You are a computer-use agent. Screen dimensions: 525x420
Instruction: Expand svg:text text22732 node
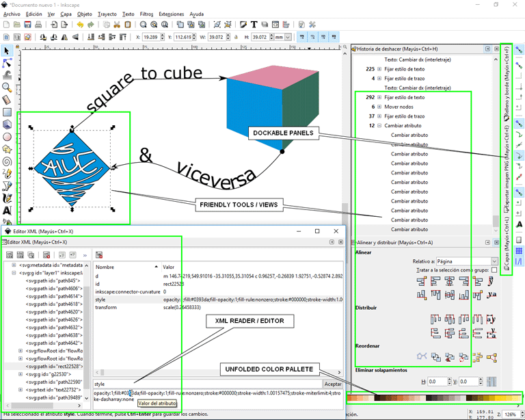coord(21,390)
